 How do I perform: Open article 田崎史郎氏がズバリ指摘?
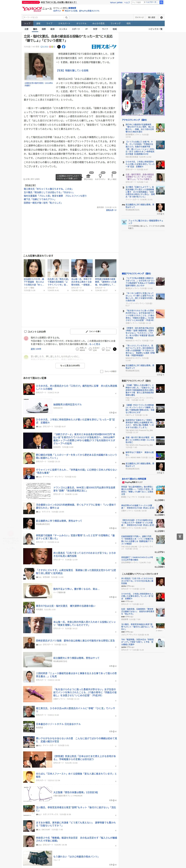pyautogui.click(x=75, y=641)
